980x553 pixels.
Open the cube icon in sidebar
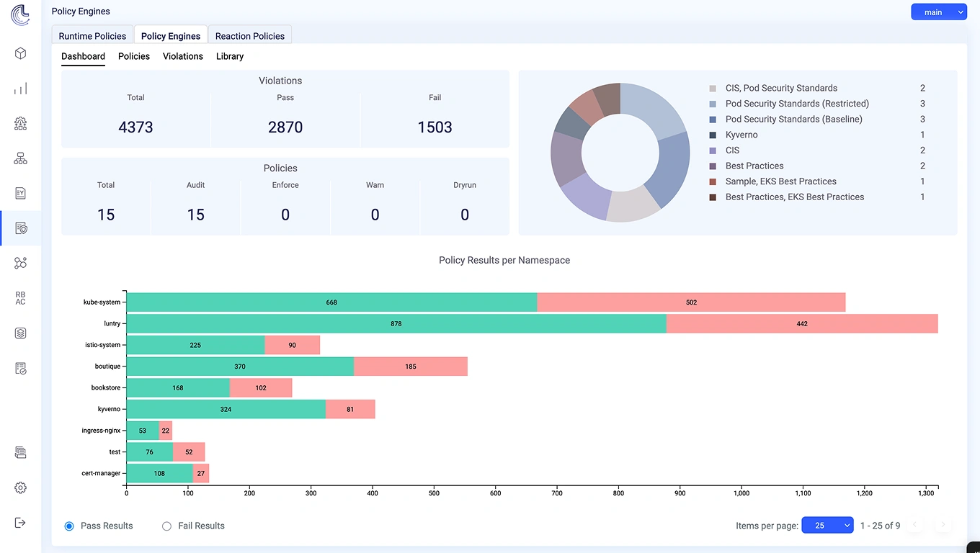(x=20, y=53)
